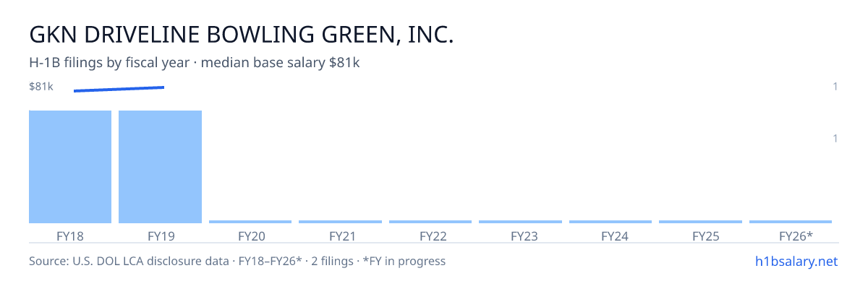Click the DOL LCA source footnote
This screenshot has width=868, height=289.
tap(237, 261)
